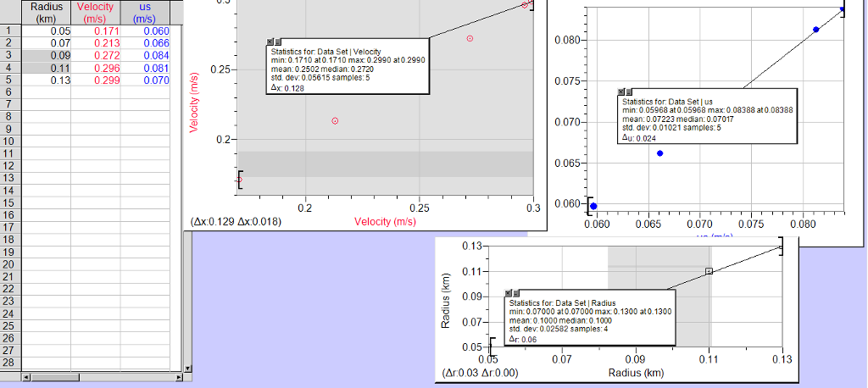Select us cell 0.066 in table
This screenshot has width=868, height=388.
pyautogui.click(x=144, y=43)
